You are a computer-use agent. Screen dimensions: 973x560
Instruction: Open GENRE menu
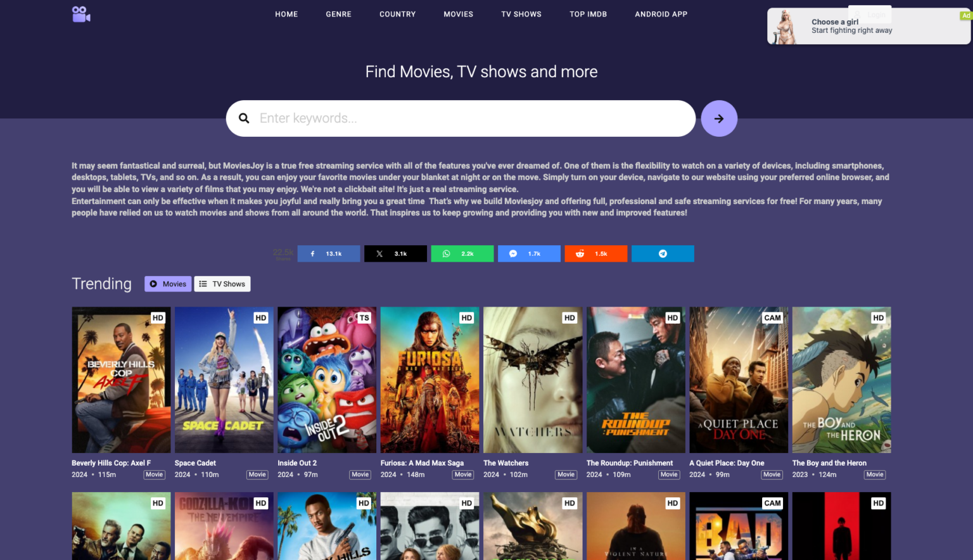point(338,14)
